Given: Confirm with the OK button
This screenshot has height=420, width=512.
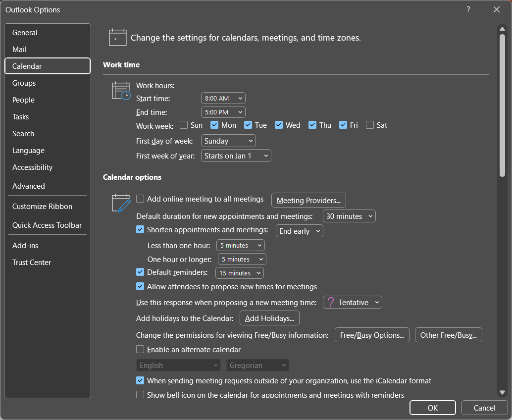Looking at the screenshot, I should (x=433, y=408).
